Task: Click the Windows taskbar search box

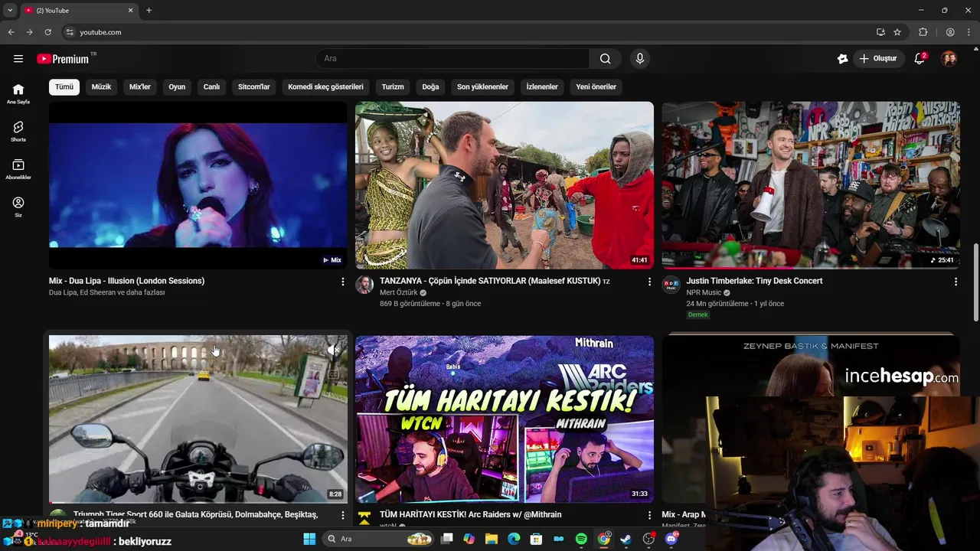Action: point(378,539)
